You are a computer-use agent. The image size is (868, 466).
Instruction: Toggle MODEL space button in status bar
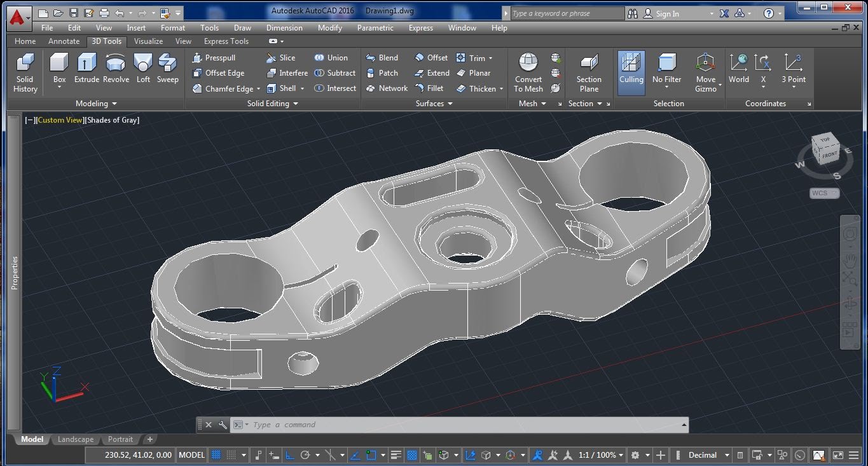point(191,455)
